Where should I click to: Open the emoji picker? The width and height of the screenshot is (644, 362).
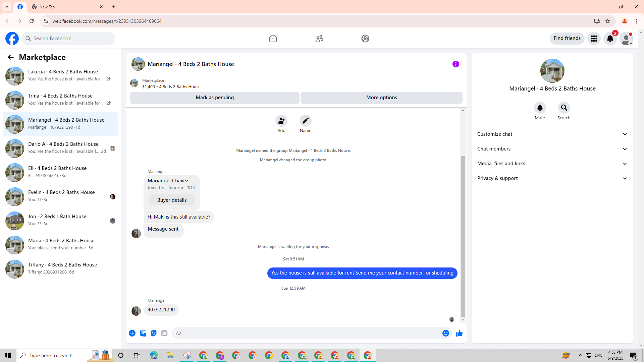[446, 333]
